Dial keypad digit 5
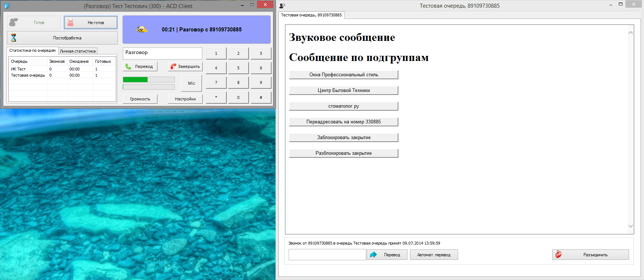This screenshot has width=644, height=280. coord(238,68)
